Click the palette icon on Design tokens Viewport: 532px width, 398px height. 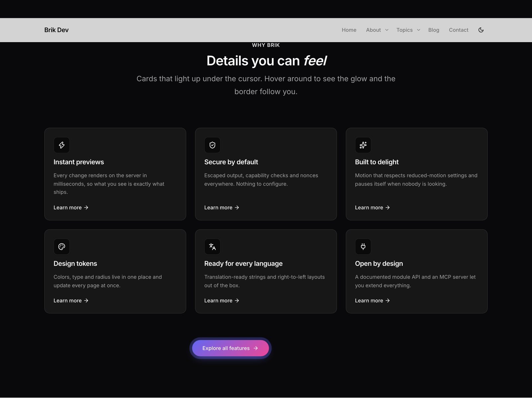point(62,247)
